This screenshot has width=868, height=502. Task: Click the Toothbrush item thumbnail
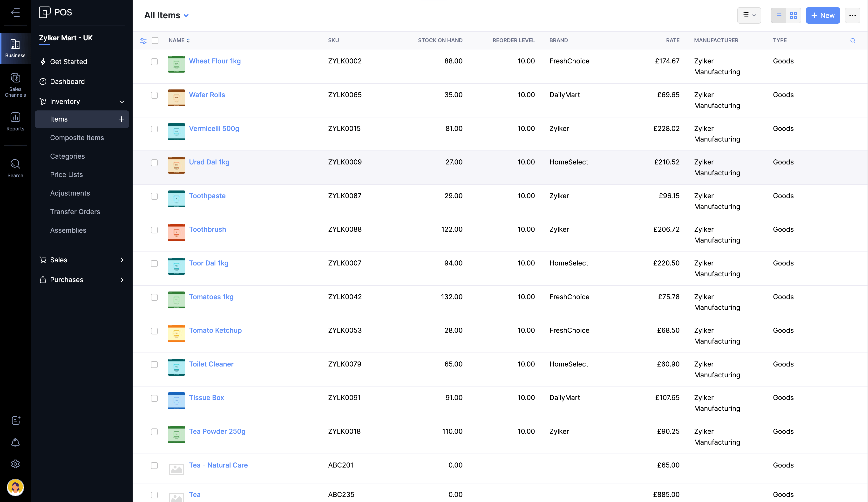(x=176, y=232)
